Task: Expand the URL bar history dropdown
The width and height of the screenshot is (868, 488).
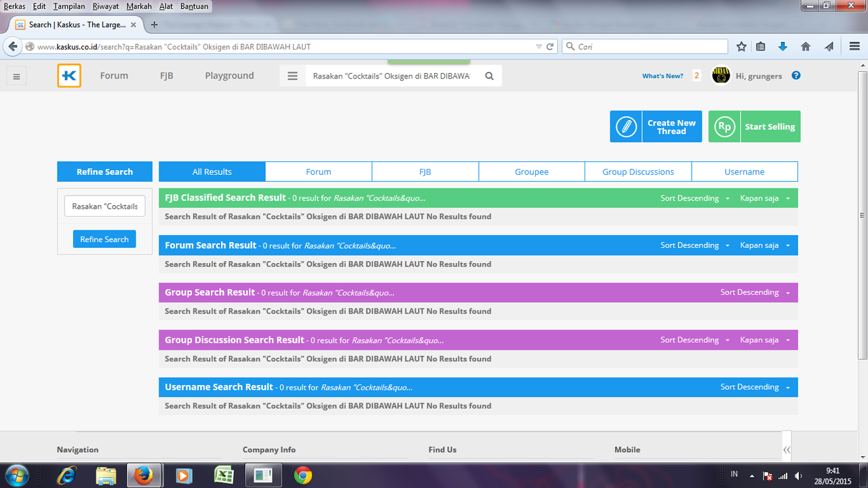Action: point(539,47)
